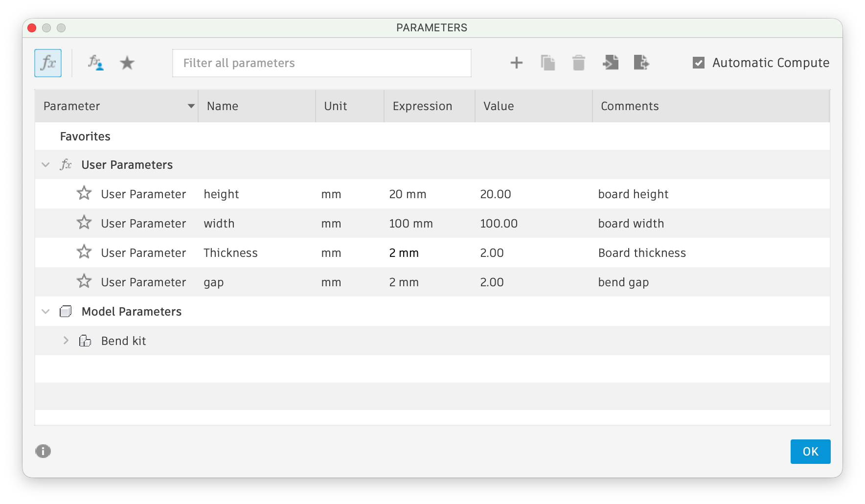865x504 pixels.
Task: Click the comment 'Board thickness'
Action: click(x=642, y=253)
